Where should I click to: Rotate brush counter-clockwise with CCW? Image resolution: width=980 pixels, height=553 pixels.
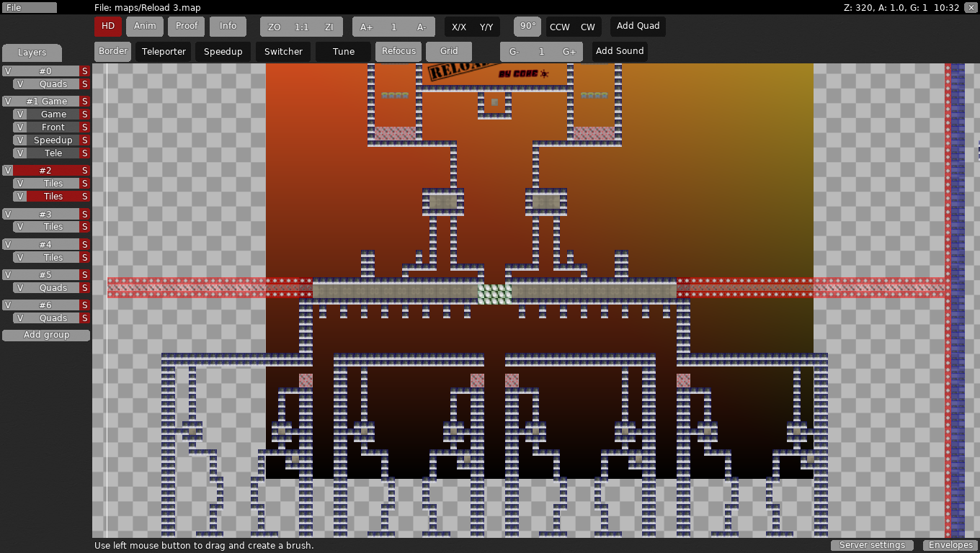point(560,27)
